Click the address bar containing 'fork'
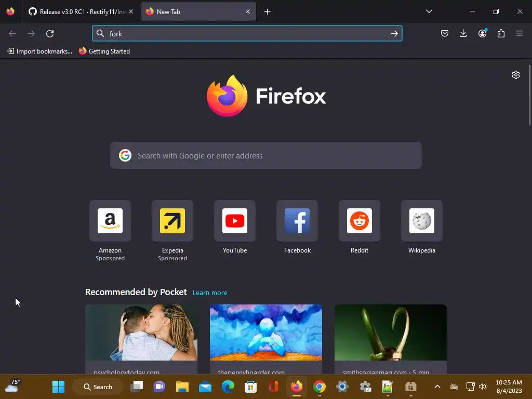532x399 pixels. (247, 34)
